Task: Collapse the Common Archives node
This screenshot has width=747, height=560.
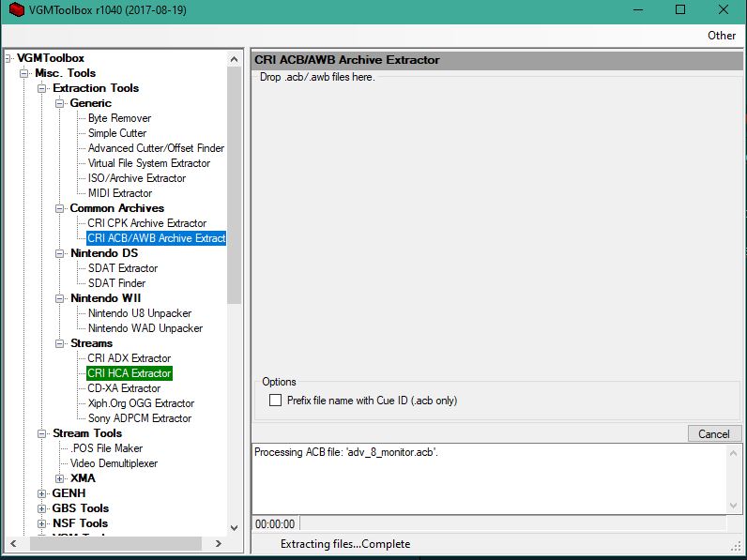Action: 59,208
